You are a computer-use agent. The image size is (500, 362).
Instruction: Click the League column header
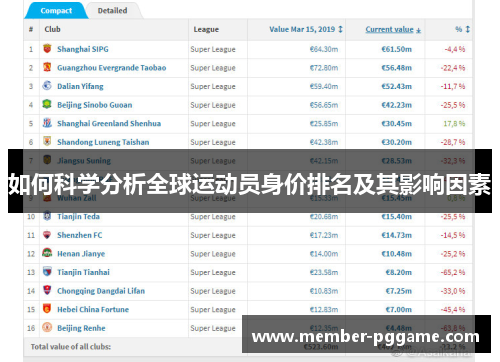[x=206, y=29]
